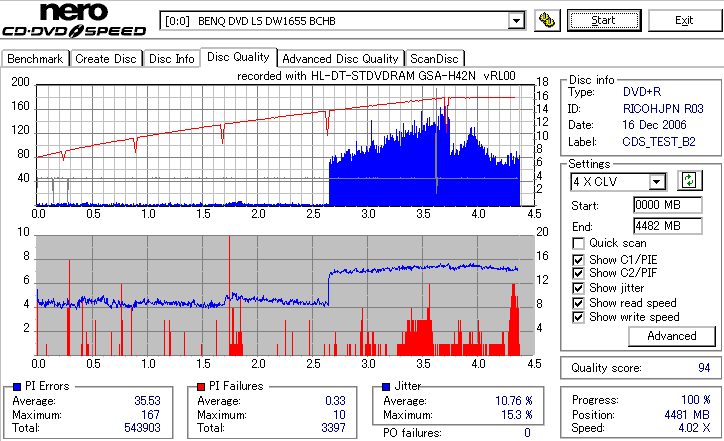Click the Start field showing 0000 MB
Screen dimensions: 724x441
pyautogui.click(x=668, y=205)
